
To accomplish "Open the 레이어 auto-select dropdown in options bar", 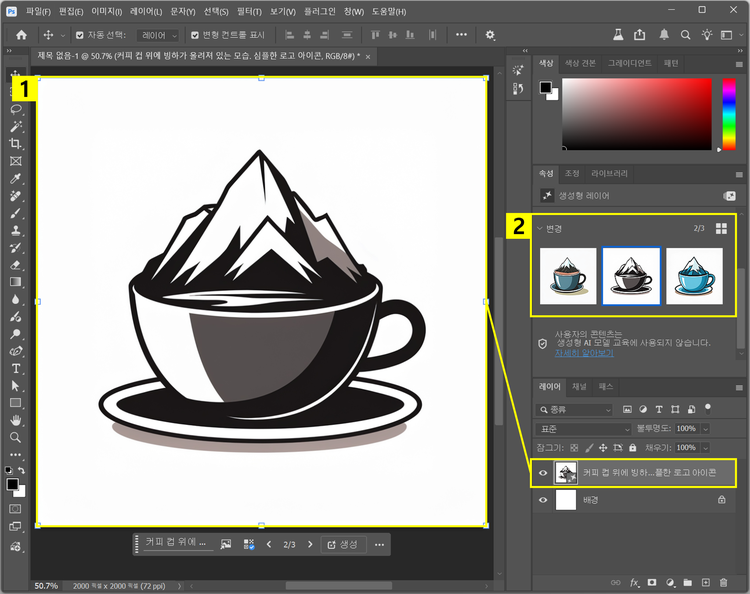I will (158, 34).
